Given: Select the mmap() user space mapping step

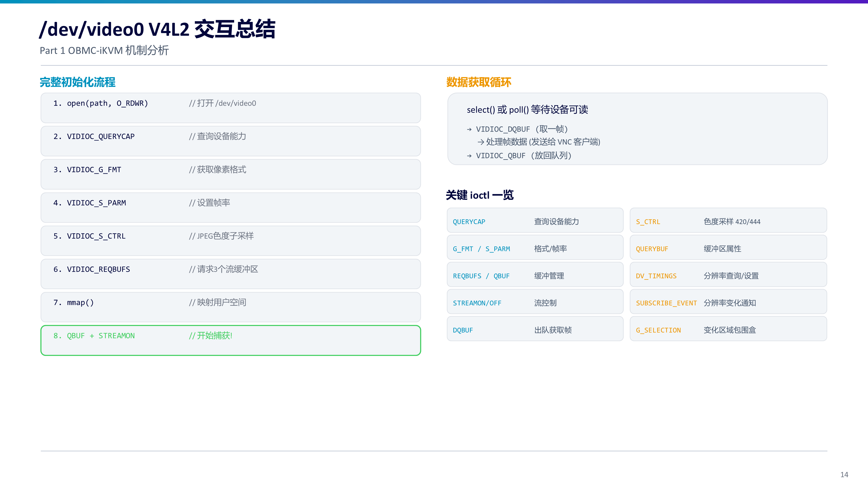Looking at the screenshot, I should pyautogui.click(x=230, y=307).
